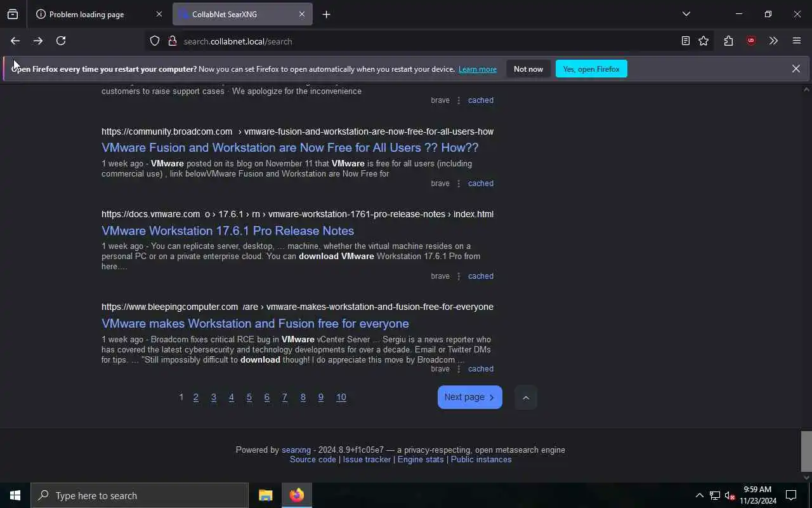Image resolution: width=812 pixels, height=508 pixels.
Task: Open cached link for broadcom community result
Action: pyautogui.click(x=480, y=184)
